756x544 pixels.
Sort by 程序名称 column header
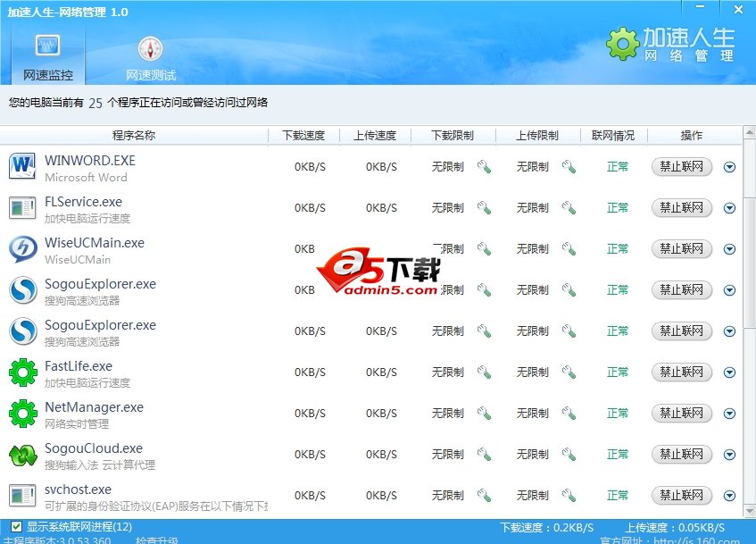[x=134, y=136]
